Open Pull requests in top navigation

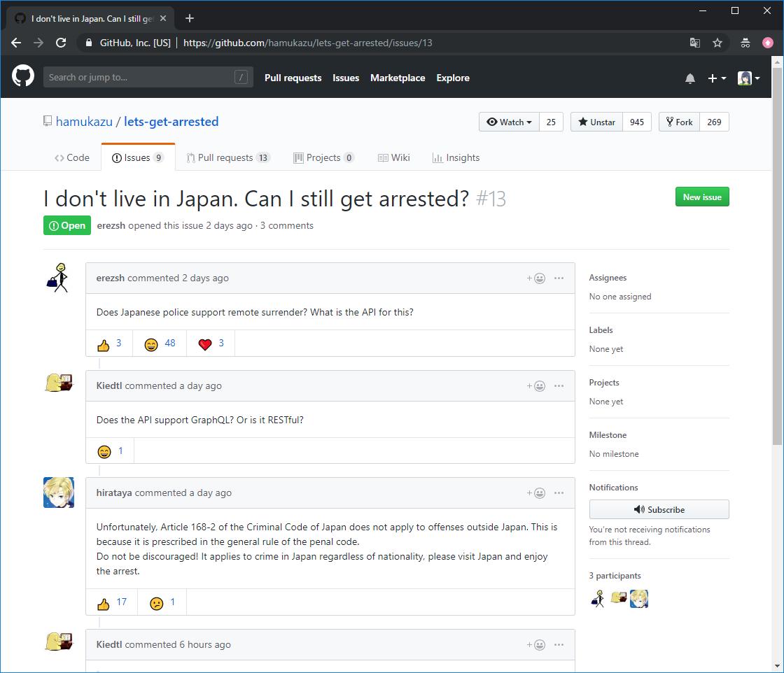(293, 78)
